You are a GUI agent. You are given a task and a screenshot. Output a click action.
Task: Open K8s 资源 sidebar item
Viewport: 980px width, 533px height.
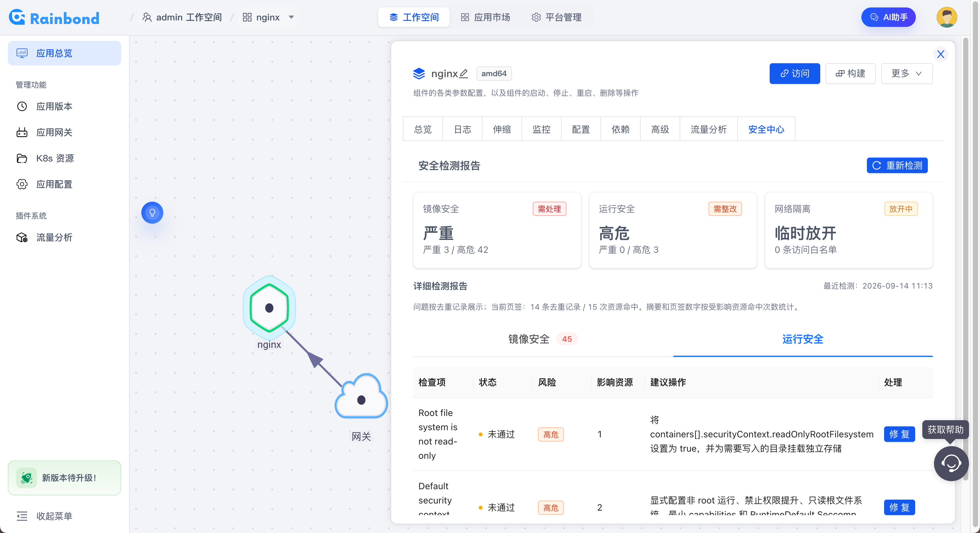64,159
